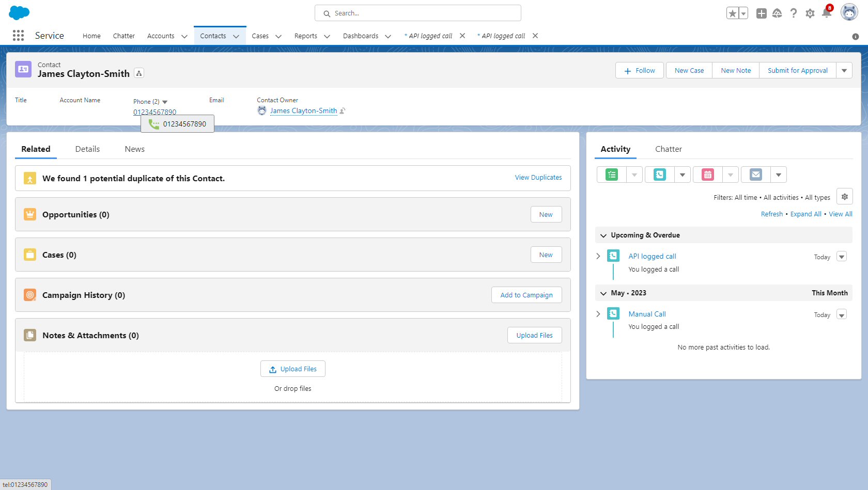The height and width of the screenshot is (490, 868).
Task: Open more actions dropdown beside Submit for Approval
Action: click(x=844, y=70)
